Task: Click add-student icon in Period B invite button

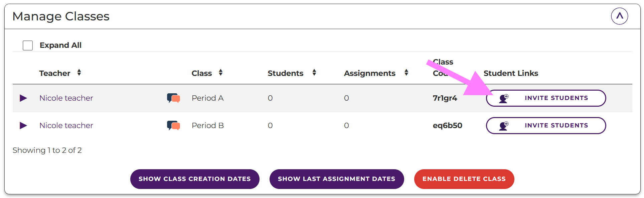Action: point(503,126)
